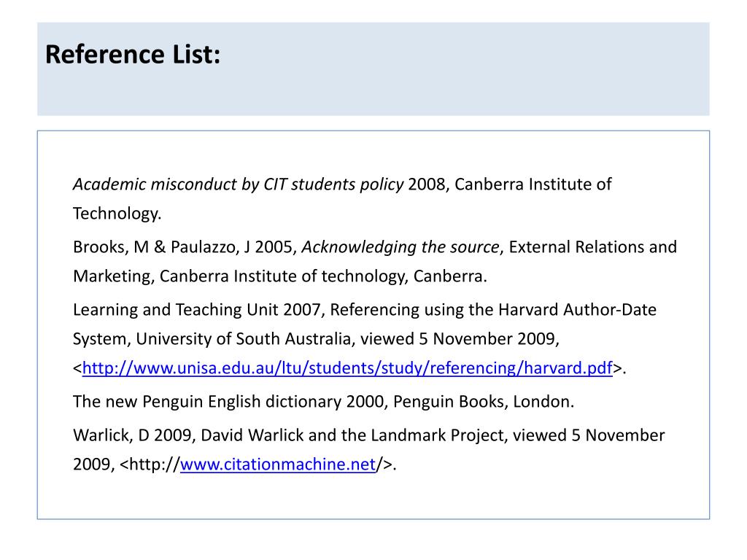Viewport: 747px width, 560px height.
Task: Open the www.citationmachine.net link
Action: pos(278,464)
